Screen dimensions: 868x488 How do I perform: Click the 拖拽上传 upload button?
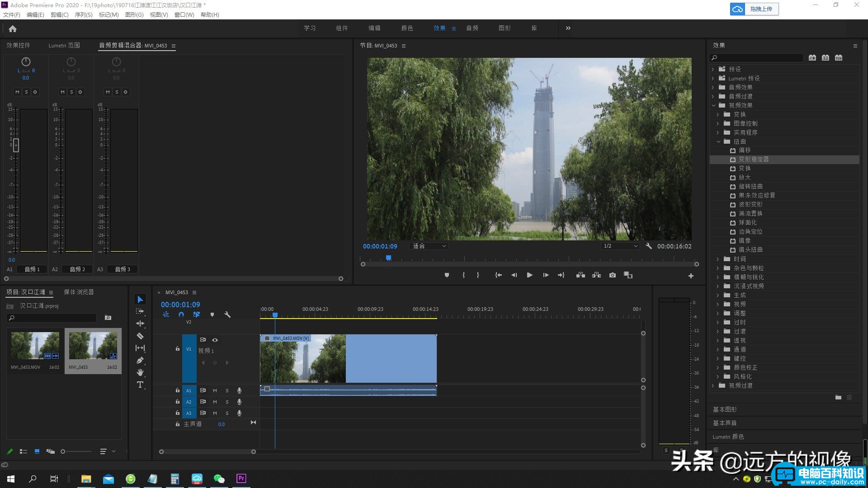coord(754,9)
